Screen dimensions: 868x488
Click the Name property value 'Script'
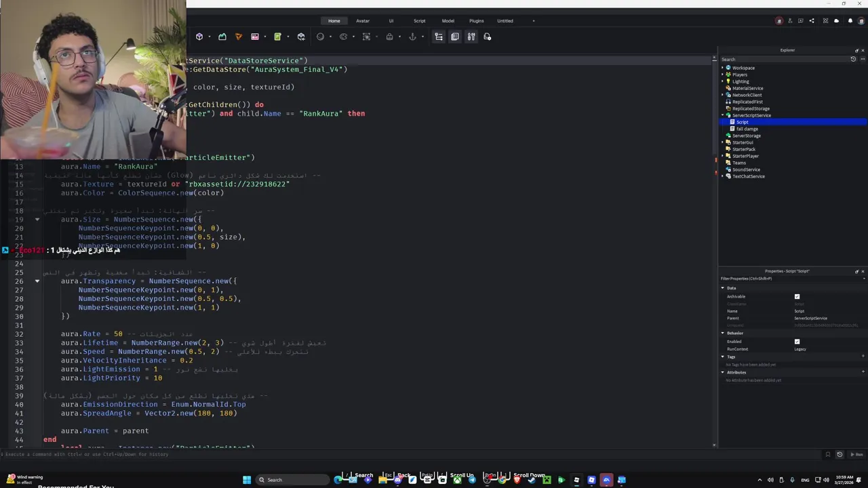pyautogui.click(x=799, y=311)
